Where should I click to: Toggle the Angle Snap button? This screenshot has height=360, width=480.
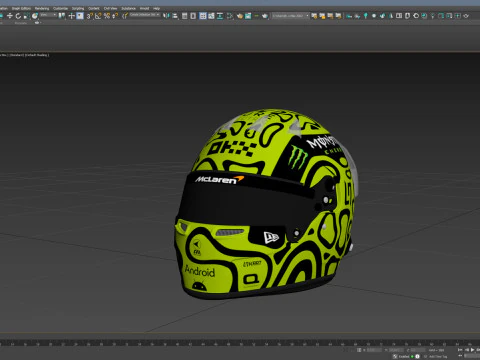pos(98,16)
